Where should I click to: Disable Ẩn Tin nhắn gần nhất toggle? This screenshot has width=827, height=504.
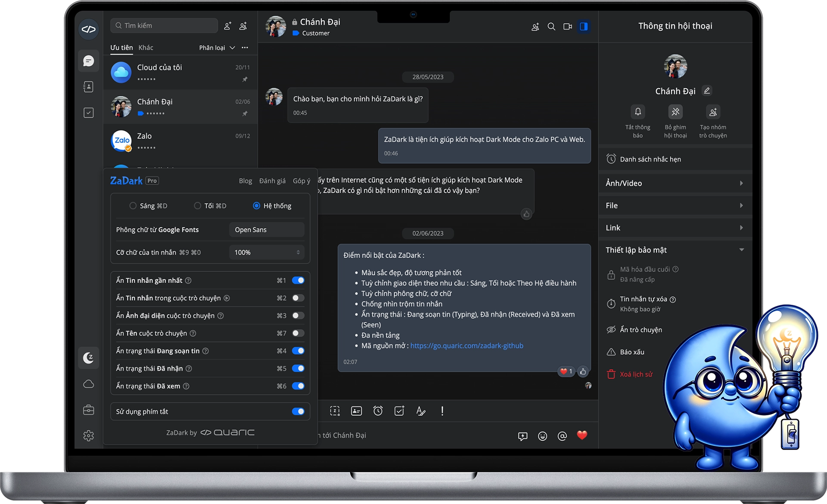[298, 280]
